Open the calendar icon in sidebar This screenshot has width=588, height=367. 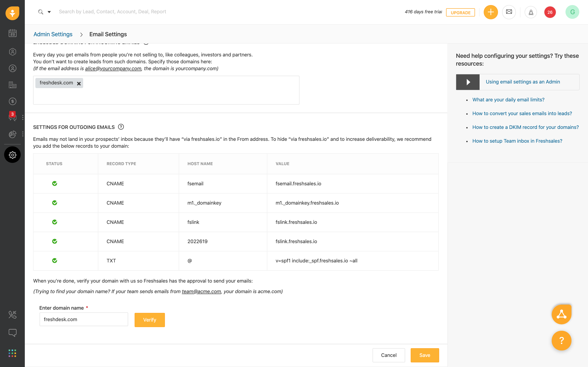point(12,33)
